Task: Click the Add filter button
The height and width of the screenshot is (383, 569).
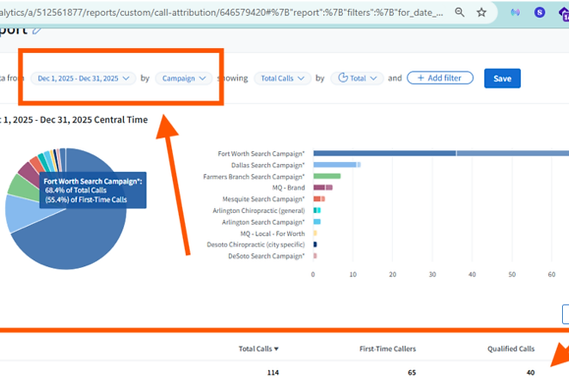Action: [x=440, y=78]
